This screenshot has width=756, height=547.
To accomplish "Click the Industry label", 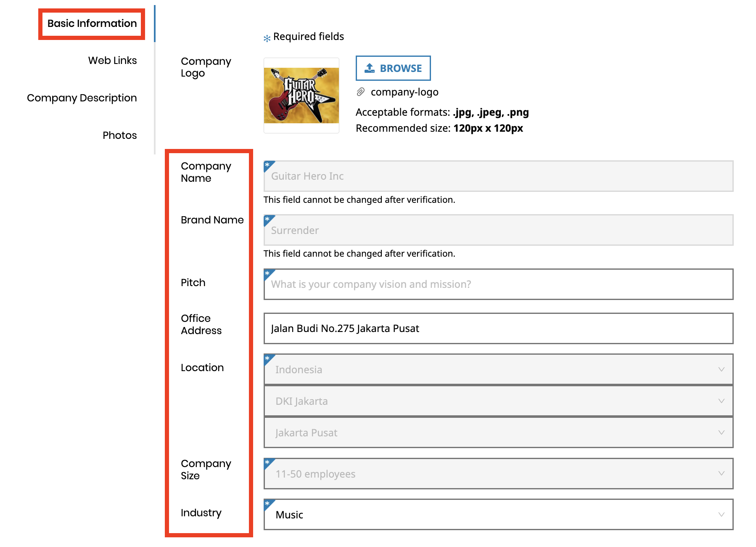I will coord(201,513).
